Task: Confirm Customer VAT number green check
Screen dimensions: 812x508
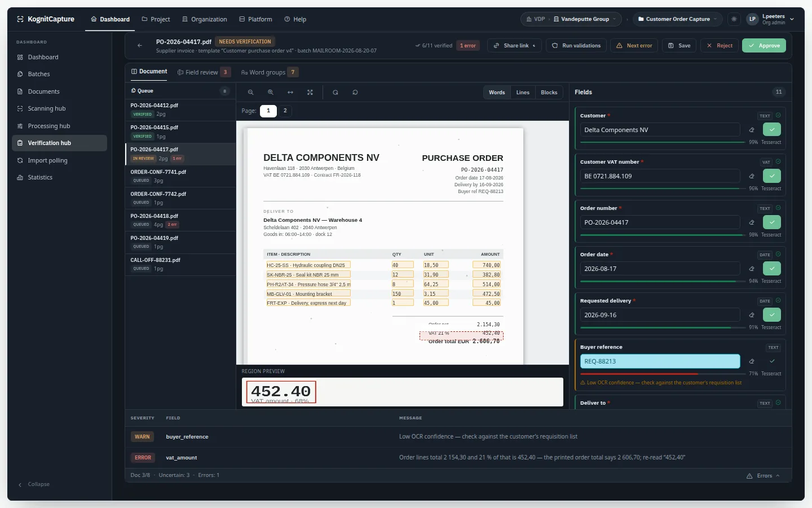Action: coord(772,176)
